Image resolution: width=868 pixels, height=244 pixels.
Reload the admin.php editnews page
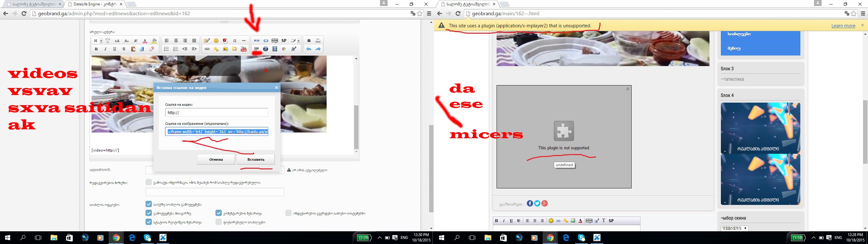24,13
